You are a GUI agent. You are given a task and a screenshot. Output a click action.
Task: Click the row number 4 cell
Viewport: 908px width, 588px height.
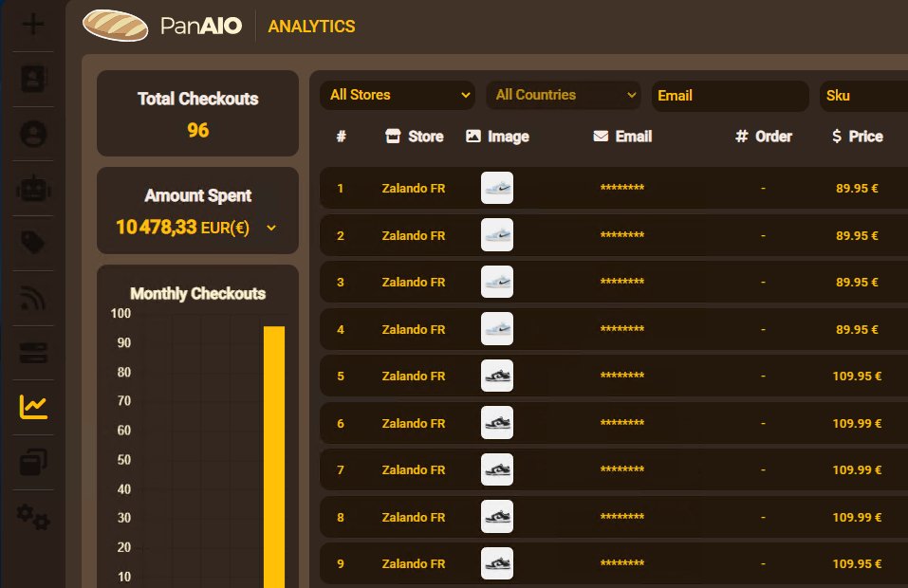click(341, 329)
